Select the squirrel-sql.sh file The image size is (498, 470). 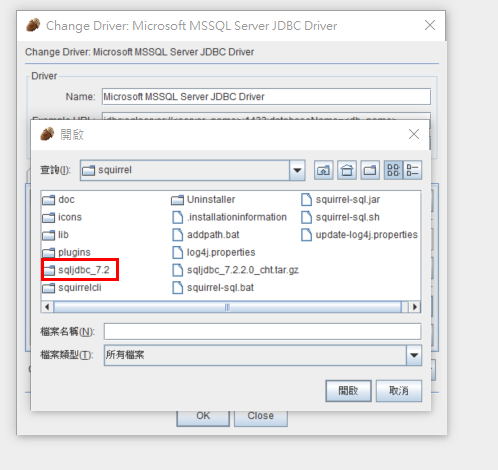(340, 217)
